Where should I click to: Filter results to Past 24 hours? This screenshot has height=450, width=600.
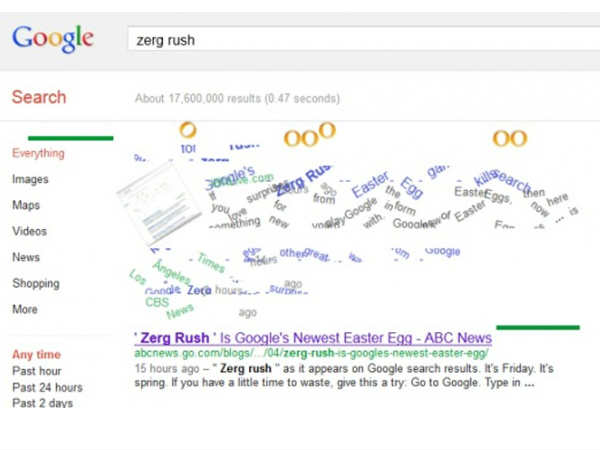click(x=47, y=387)
